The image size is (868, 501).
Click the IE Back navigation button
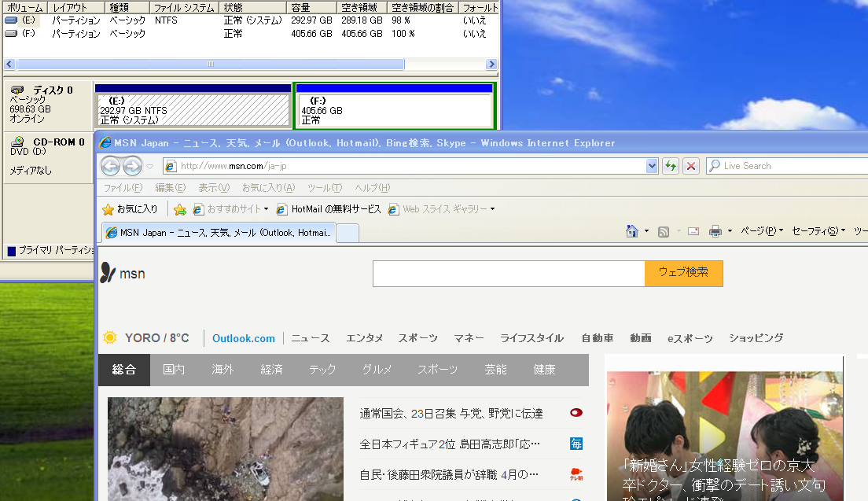(110, 165)
